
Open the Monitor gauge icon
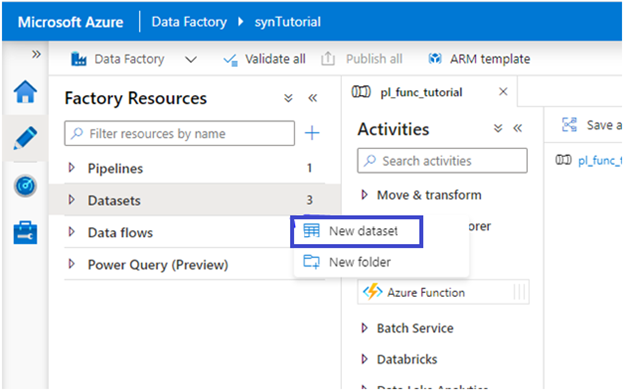tap(25, 185)
